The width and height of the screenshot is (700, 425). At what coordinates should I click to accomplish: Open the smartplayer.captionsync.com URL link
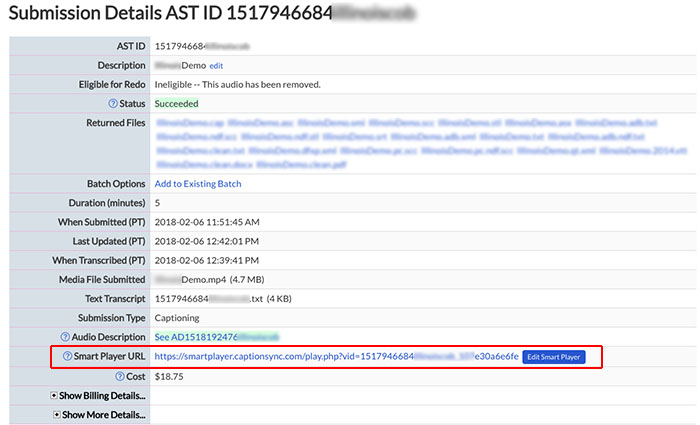click(x=336, y=357)
